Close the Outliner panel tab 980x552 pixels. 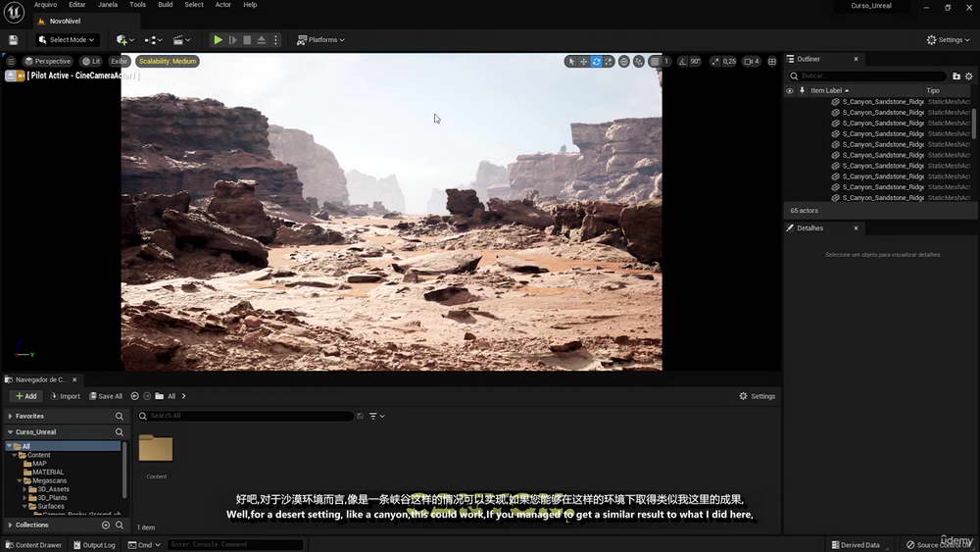(x=857, y=60)
